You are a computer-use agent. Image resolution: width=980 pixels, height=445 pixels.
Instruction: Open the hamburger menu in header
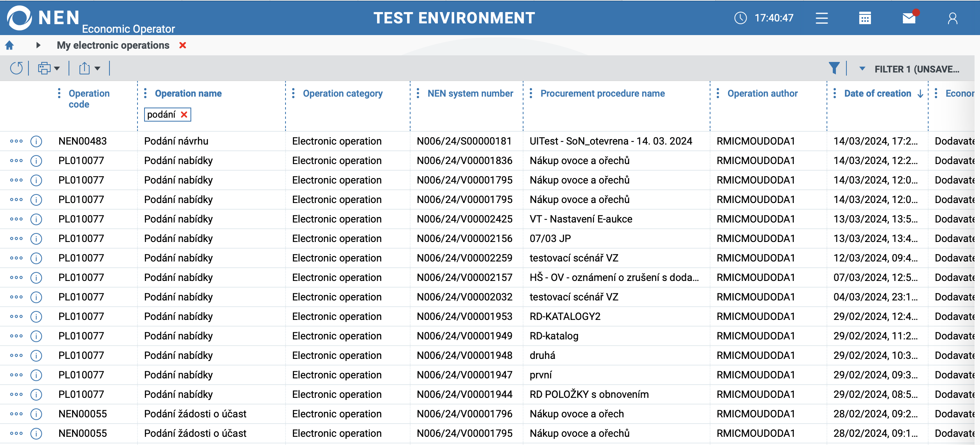[x=821, y=18]
